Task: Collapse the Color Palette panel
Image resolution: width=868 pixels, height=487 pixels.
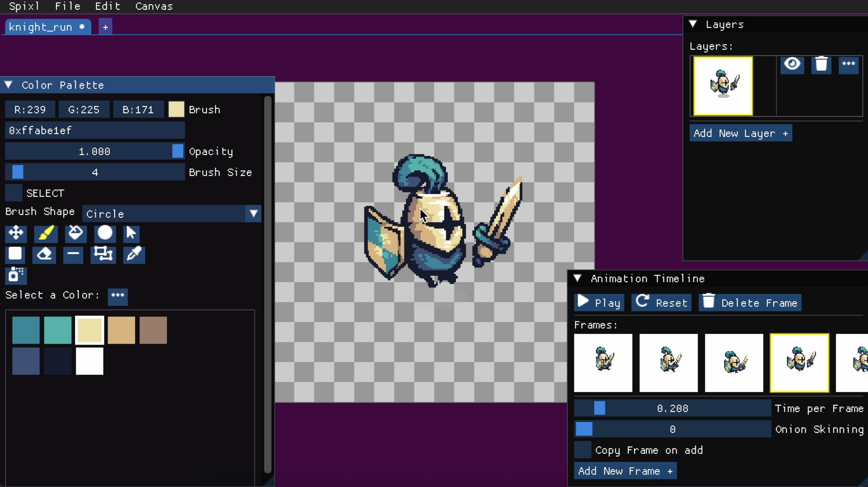Action: (x=9, y=85)
